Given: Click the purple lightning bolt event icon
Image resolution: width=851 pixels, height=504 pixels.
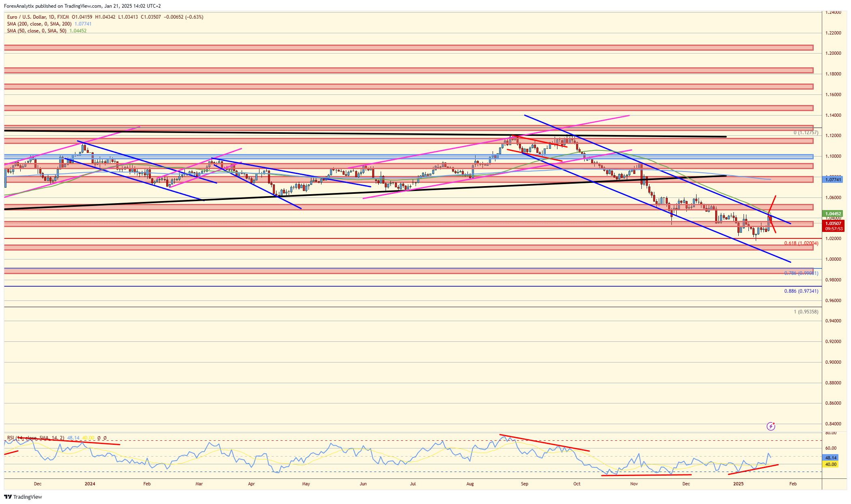Looking at the screenshot, I should (x=771, y=426).
